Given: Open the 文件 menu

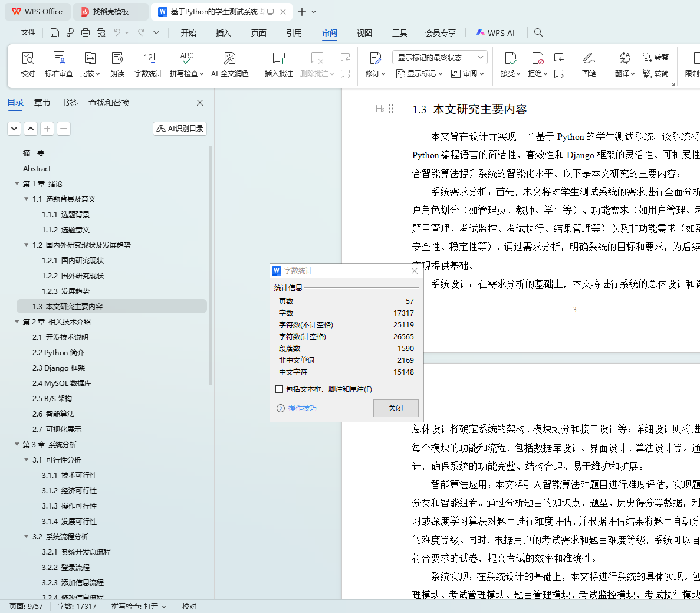Looking at the screenshot, I should point(23,32).
